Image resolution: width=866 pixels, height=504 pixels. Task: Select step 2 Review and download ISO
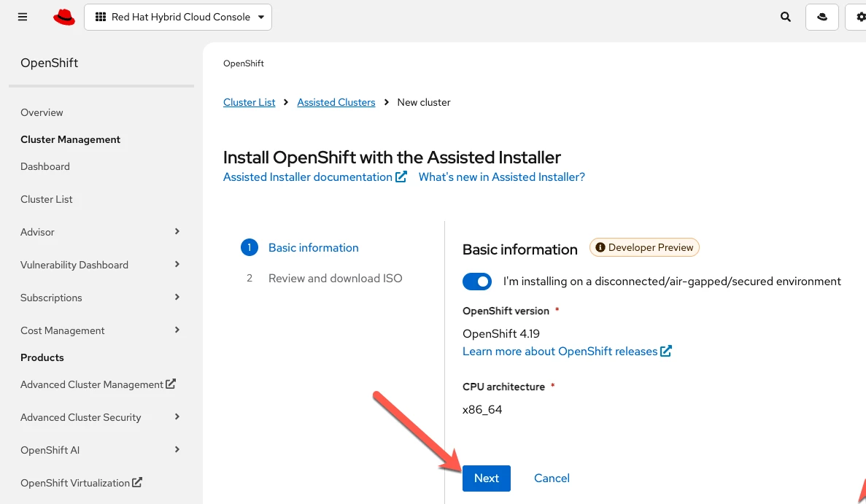point(336,278)
